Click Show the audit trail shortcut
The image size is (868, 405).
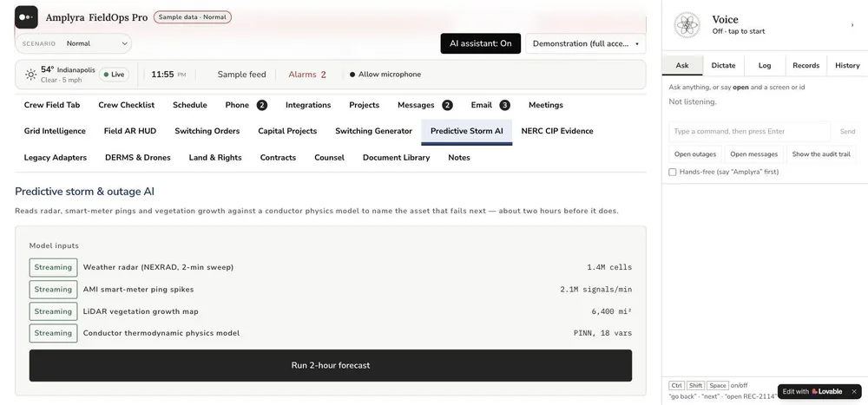pos(821,154)
